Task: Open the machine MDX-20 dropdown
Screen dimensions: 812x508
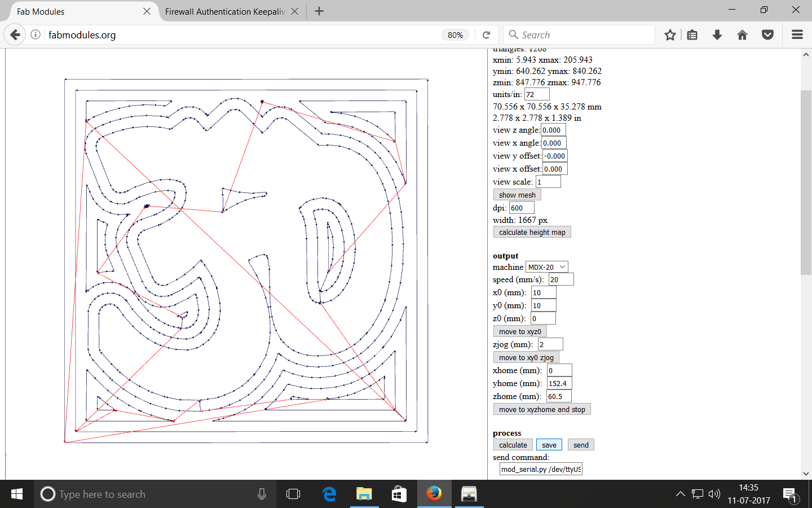Action: (x=546, y=267)
